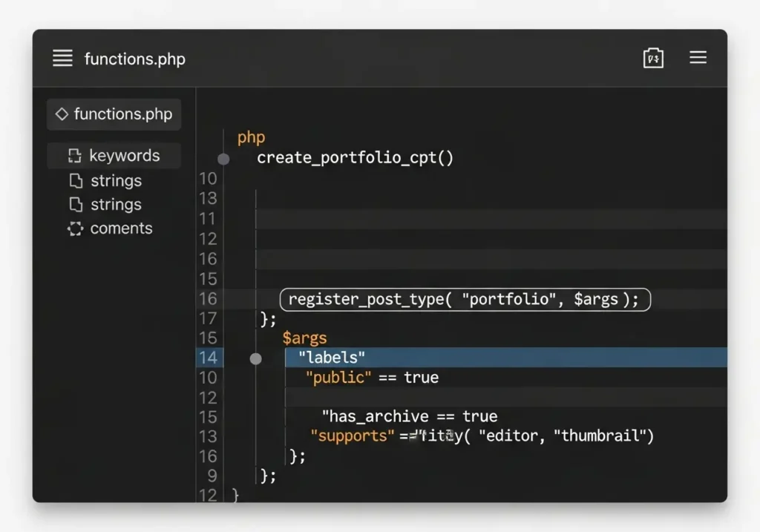This screenshot has height=532, width=760.
Task: Click the keywords file icon in sidebar
Action: coord(74,156)
